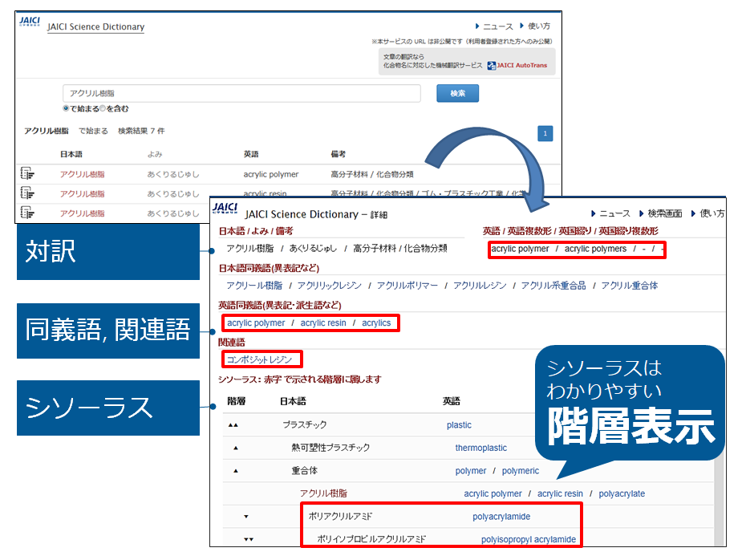Image resolution: width=746 pixels, height=560 pixels.
Task: Open the acrylics English synonym
Action: [x=376, y=323]
